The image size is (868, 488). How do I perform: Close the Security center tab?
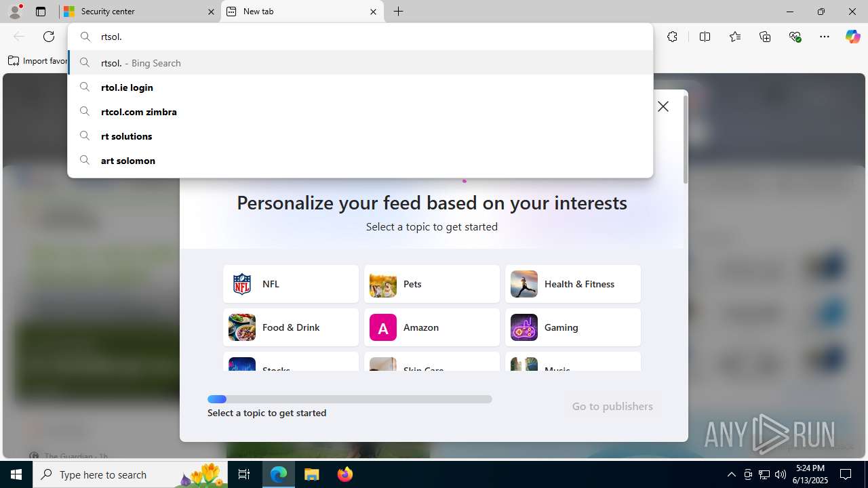point(211,12)
